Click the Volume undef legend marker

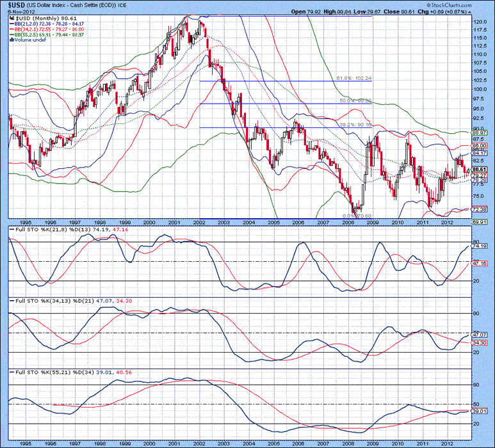(x=11, y=41)
